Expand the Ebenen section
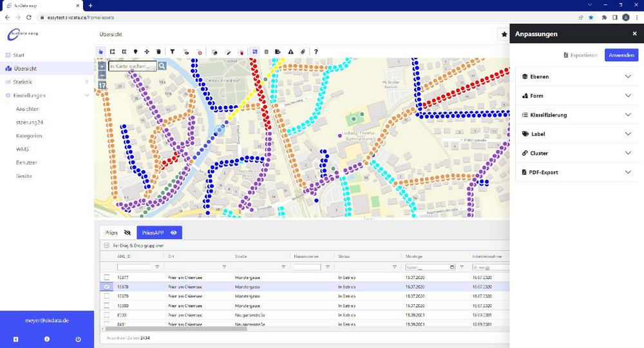This screenshot has height=348, width=644. (576, 77)
